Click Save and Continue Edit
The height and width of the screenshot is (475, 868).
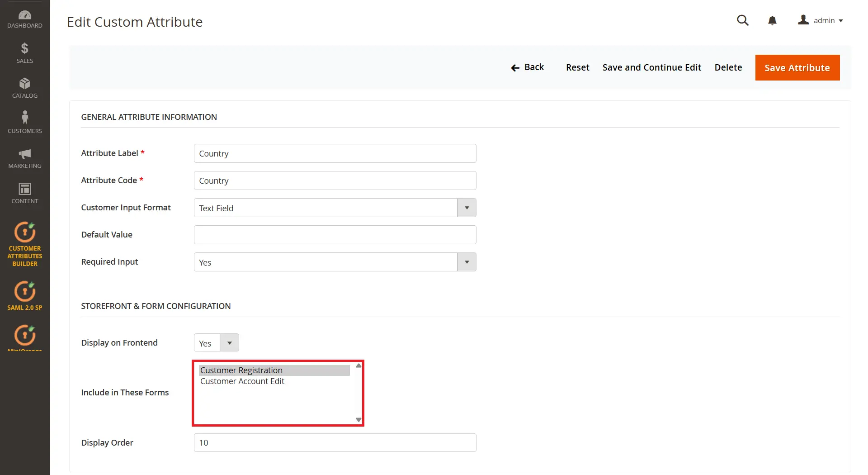[651, 67]
